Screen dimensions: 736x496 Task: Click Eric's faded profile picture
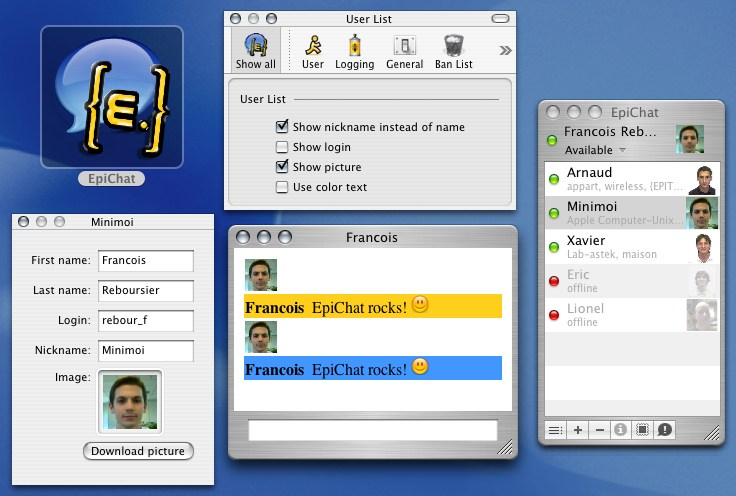pyautogui.click(x=703, y=282)
